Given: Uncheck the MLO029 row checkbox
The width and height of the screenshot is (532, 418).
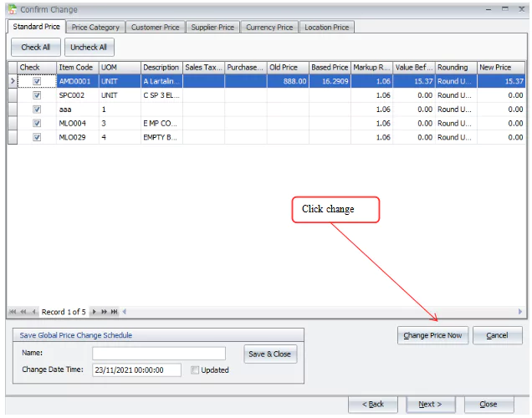Looking at the screenshot, I should pos(37,137).
